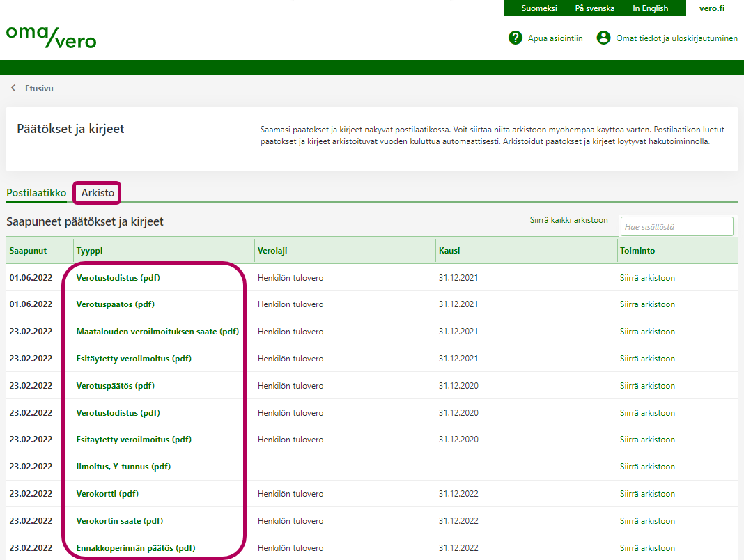Open the Arkisto tab
This screenshot has height=560, width=744.
coord(98,192)
